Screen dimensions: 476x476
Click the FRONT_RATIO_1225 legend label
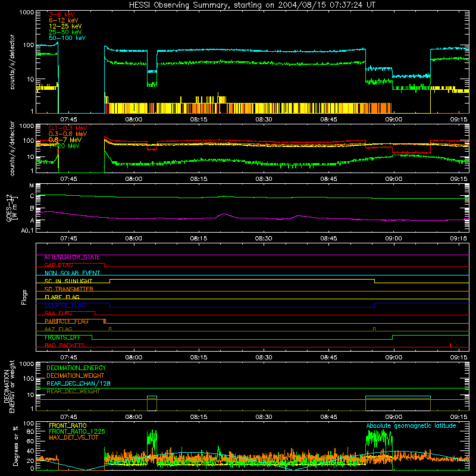click(x=77, y=431)
